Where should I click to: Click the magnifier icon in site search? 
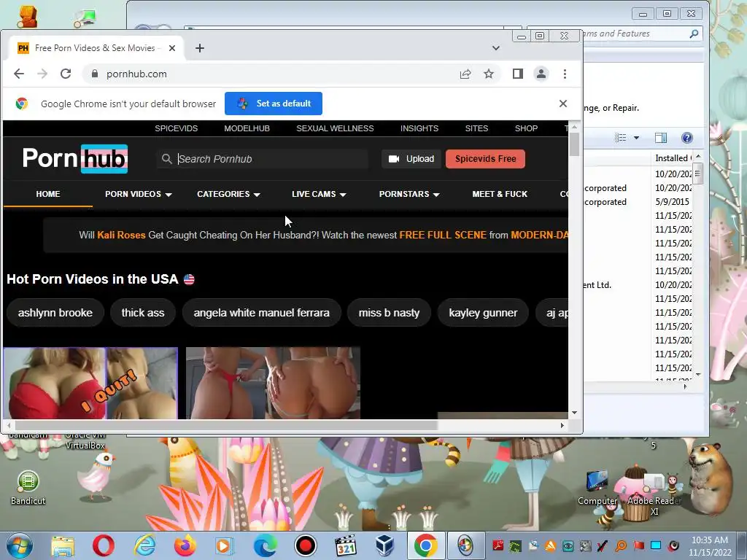click(x=166, y=159)
